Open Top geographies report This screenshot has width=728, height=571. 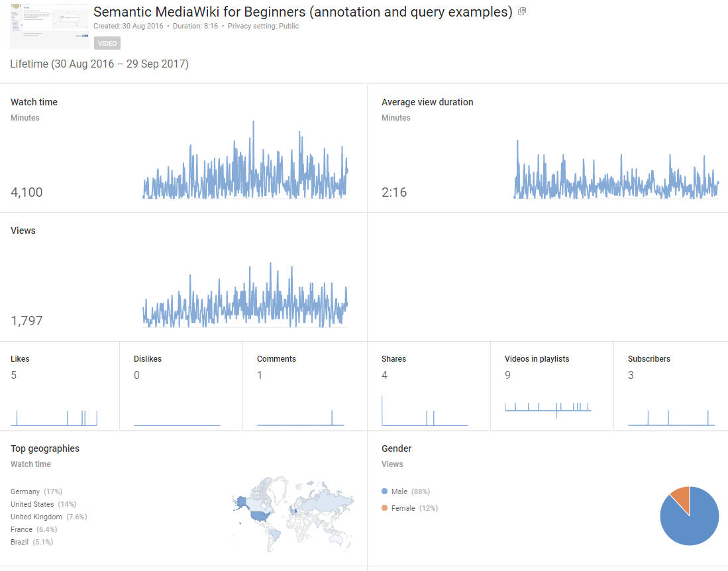(45, 448)
